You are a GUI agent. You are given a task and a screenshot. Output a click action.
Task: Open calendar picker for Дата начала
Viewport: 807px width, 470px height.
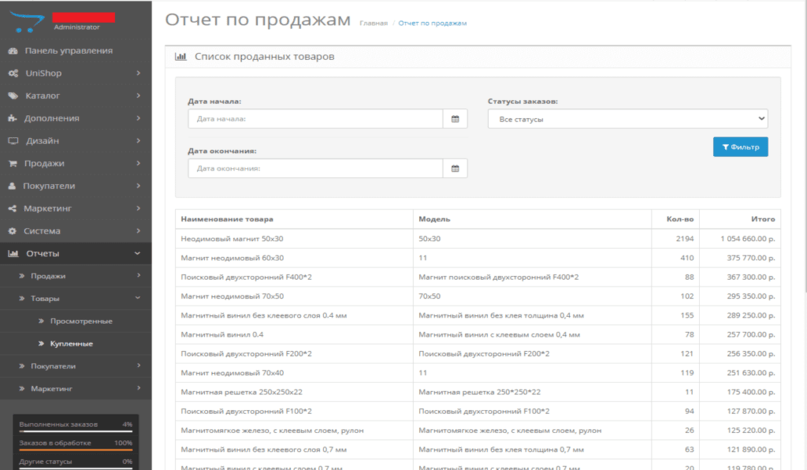pyautogui.click(x=455, y=119)
